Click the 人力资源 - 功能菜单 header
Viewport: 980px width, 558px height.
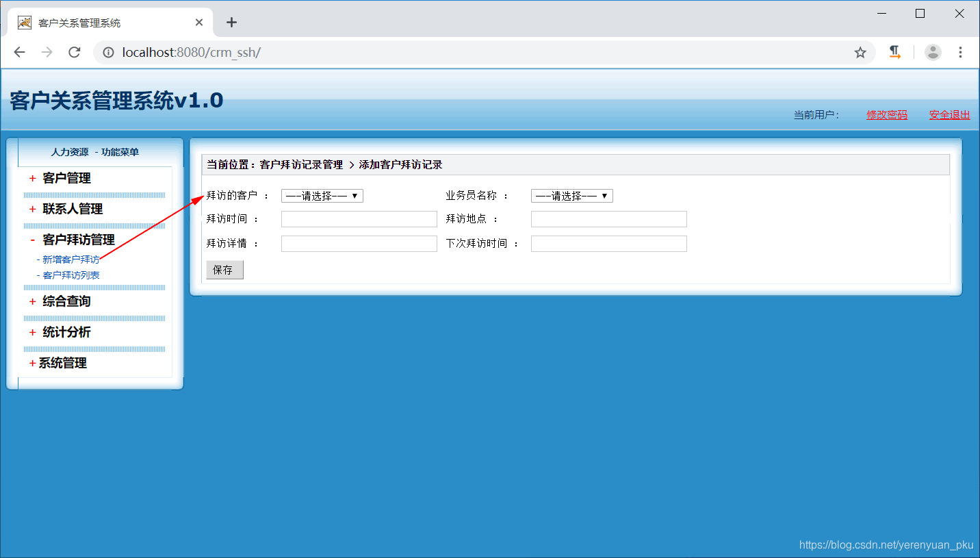[x=95, y=152]
